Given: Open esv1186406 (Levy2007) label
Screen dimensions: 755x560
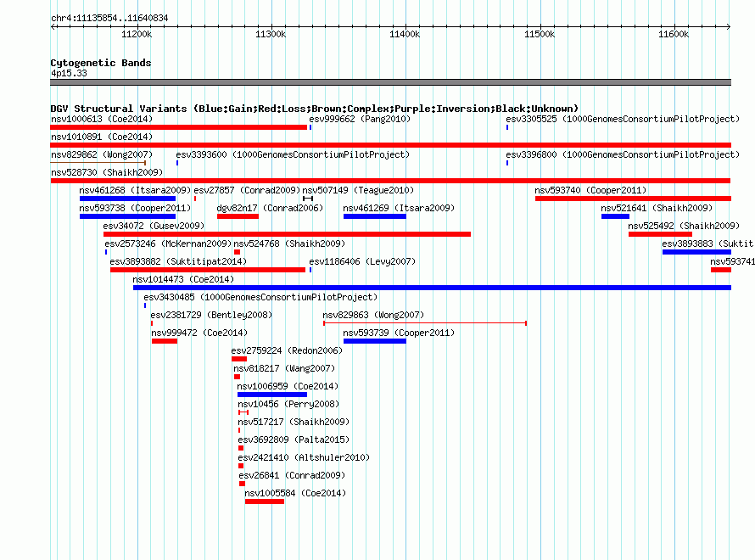Looking at the screenshot, I should click(x=362, y=261).
